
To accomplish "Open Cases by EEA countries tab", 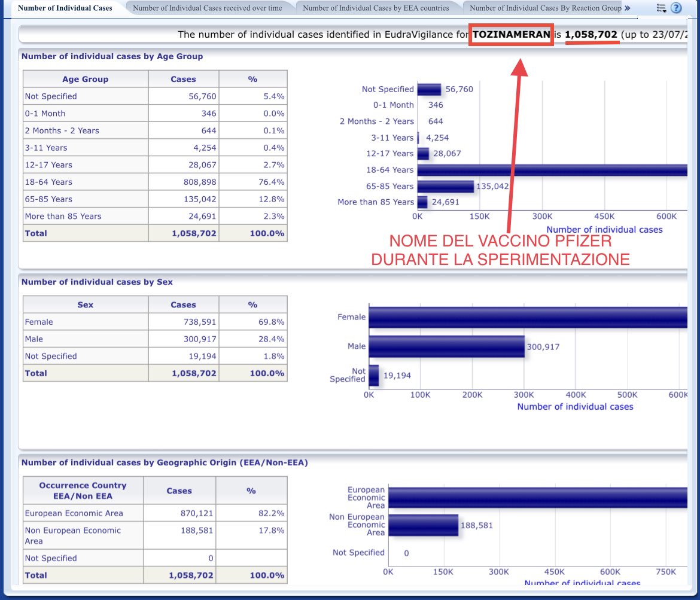I will click(376, 8).
